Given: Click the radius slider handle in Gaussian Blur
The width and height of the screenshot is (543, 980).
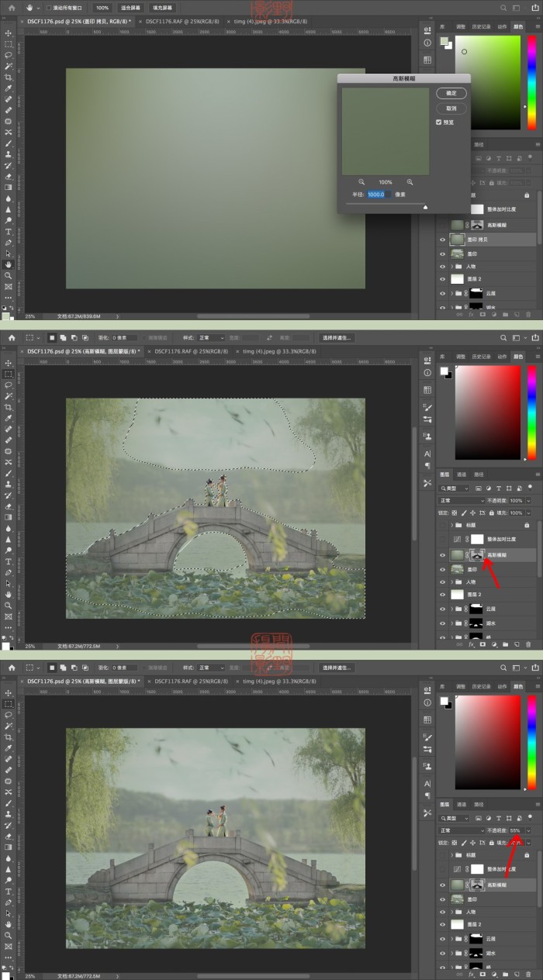Looking at the screenshot, I should click(424, 207).
